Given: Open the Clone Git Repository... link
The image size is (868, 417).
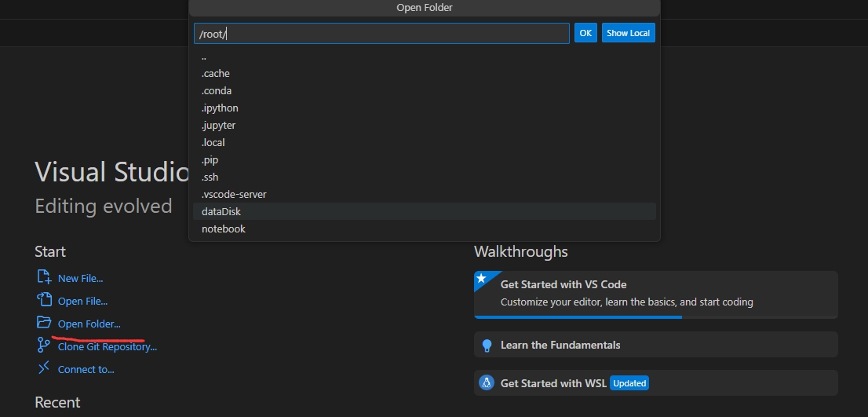Looking at the screenshot, I should (x=108, y=346).
